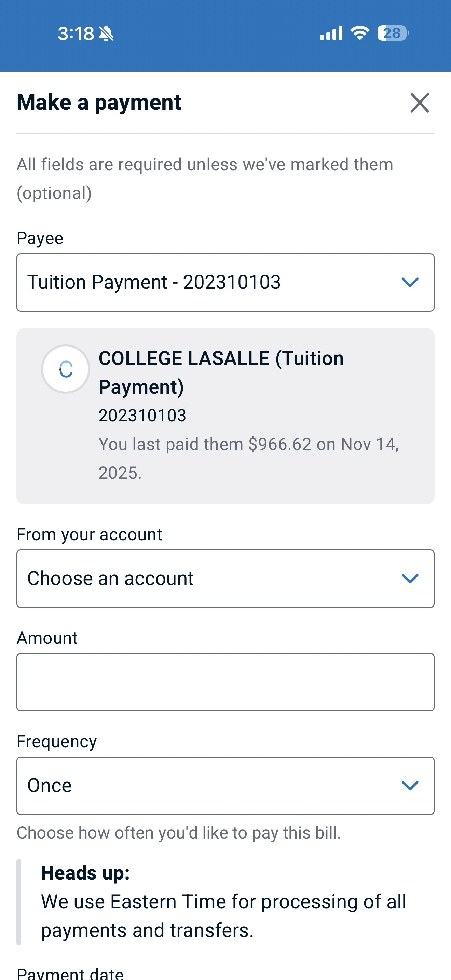Tap the Payment date label
Image resolution: width=451 pixels, height=980 pixels.
tap(70, 974)
